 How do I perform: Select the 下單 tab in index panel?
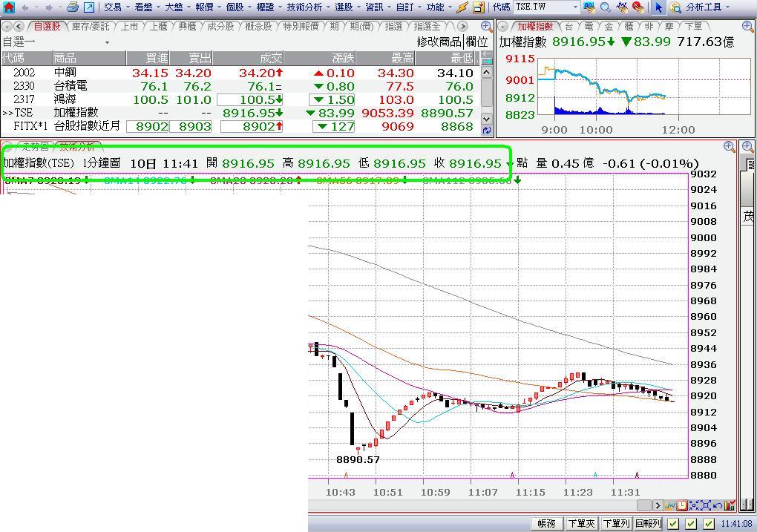click(693, 27)
